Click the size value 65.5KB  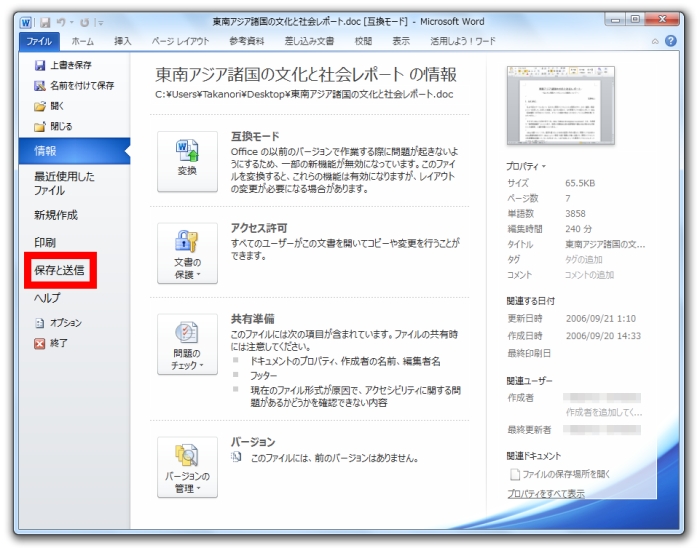(x=580, y=183)
